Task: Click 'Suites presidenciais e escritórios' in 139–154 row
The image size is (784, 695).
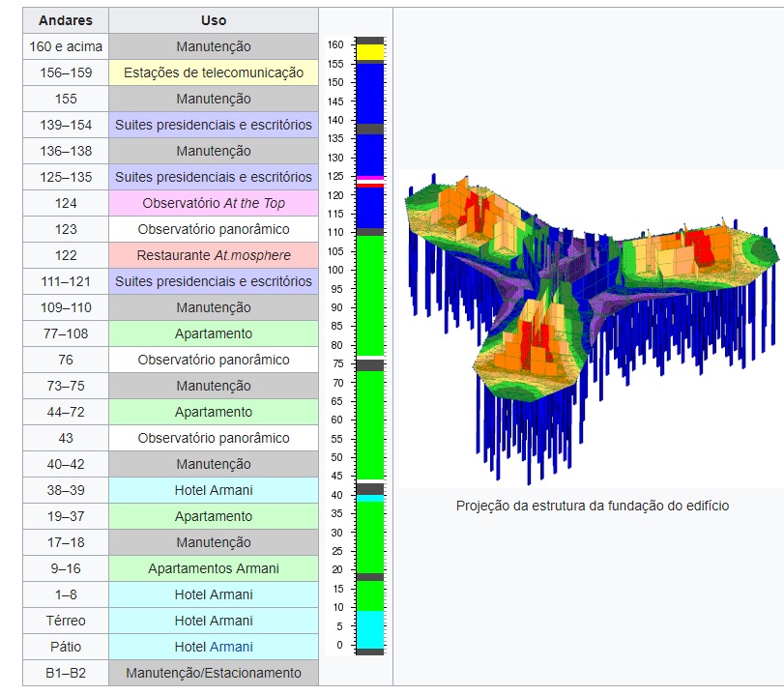Action: click(214, 125)
